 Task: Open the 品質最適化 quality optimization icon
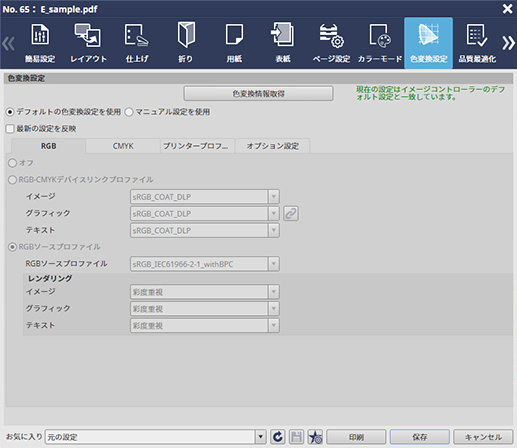pyautogui.click(x=477, y=43)
